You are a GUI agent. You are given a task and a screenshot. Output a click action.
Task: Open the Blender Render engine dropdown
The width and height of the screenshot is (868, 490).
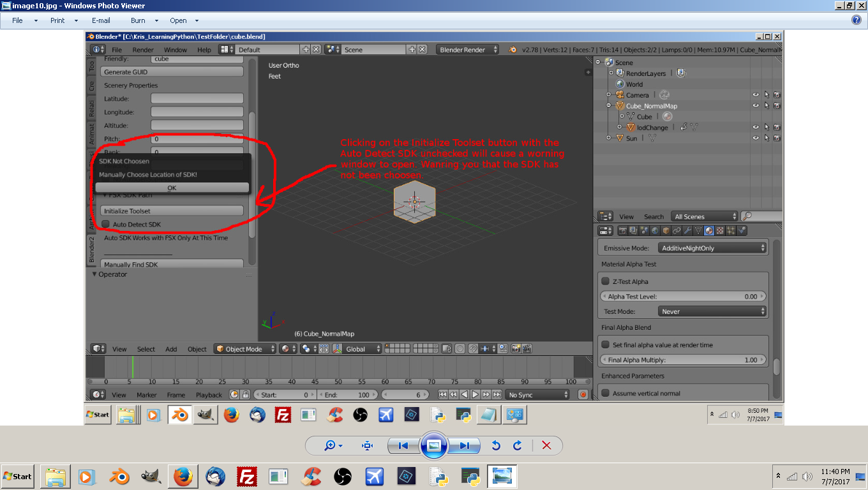[x=468, y=50]
